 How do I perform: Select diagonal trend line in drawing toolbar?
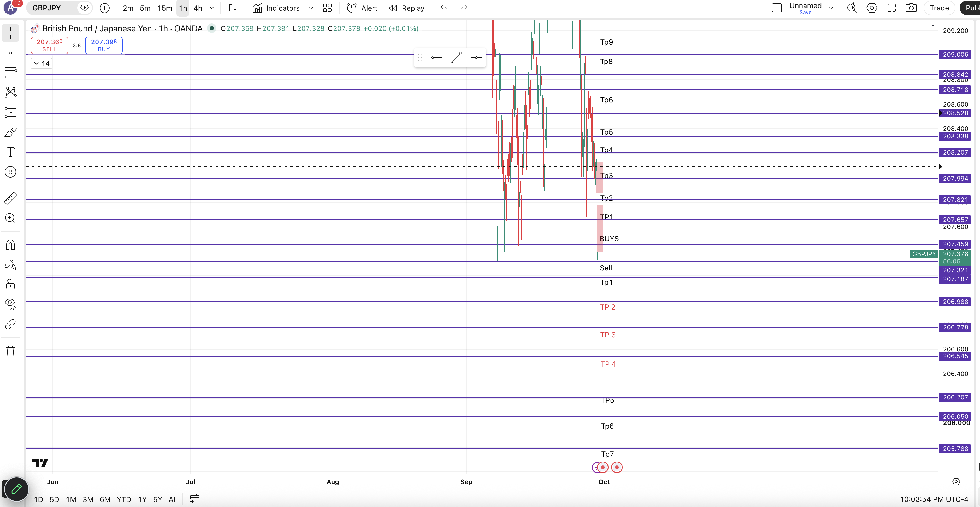(x=456, y=58)
